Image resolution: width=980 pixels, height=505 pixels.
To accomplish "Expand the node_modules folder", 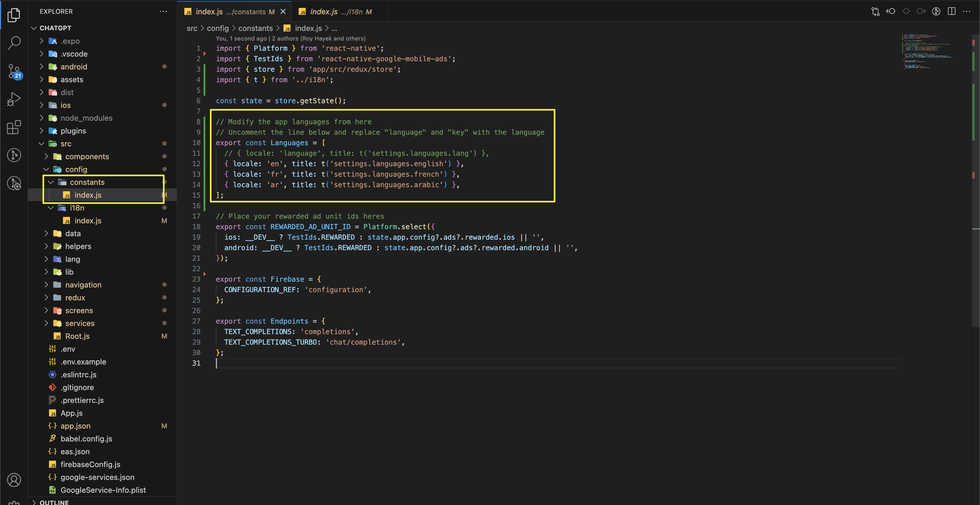I will (x=103, y=118).
